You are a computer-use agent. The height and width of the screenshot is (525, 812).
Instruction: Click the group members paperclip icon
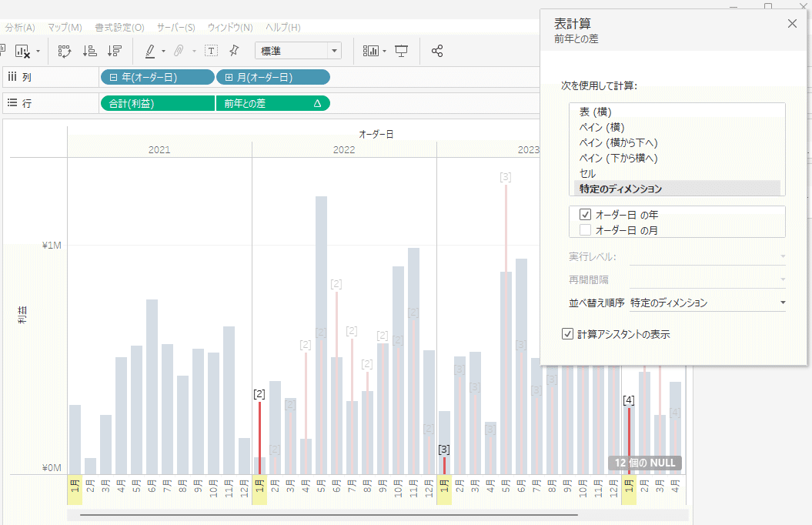(179, 51)
